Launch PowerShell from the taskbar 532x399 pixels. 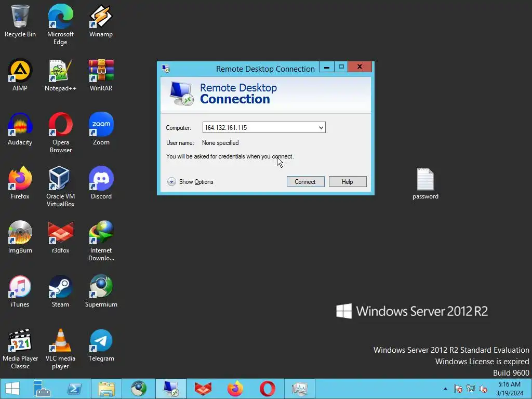click(x=74, y=389)
